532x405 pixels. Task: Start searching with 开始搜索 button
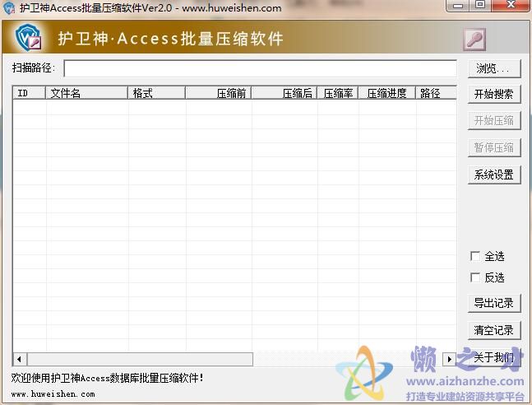click(494, 94)
